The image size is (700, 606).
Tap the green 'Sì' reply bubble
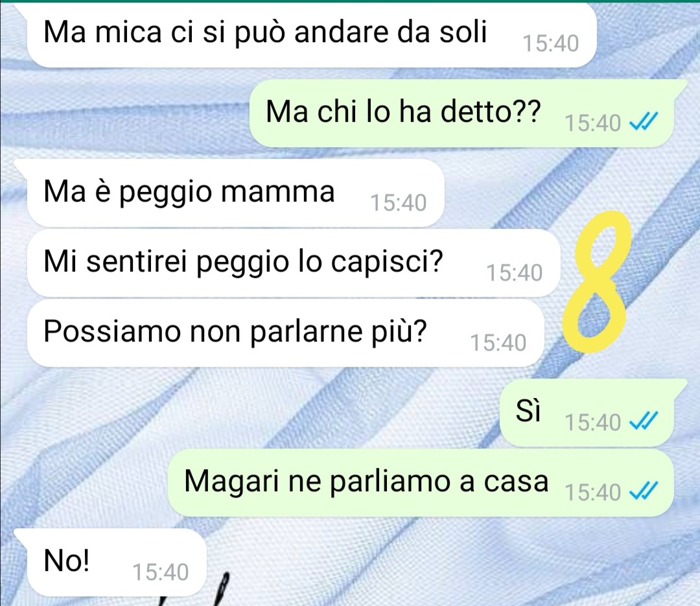(586, 413)
